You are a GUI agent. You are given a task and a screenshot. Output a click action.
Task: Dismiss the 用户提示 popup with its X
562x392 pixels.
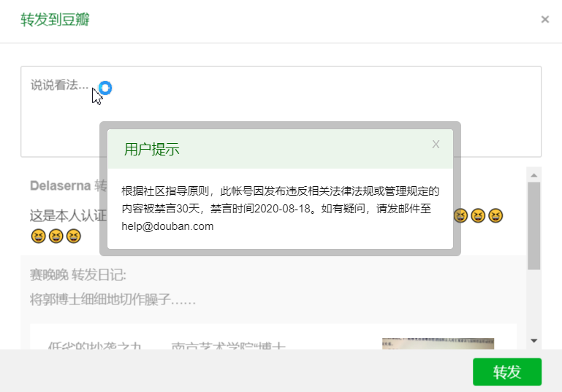tap(436, 145)
